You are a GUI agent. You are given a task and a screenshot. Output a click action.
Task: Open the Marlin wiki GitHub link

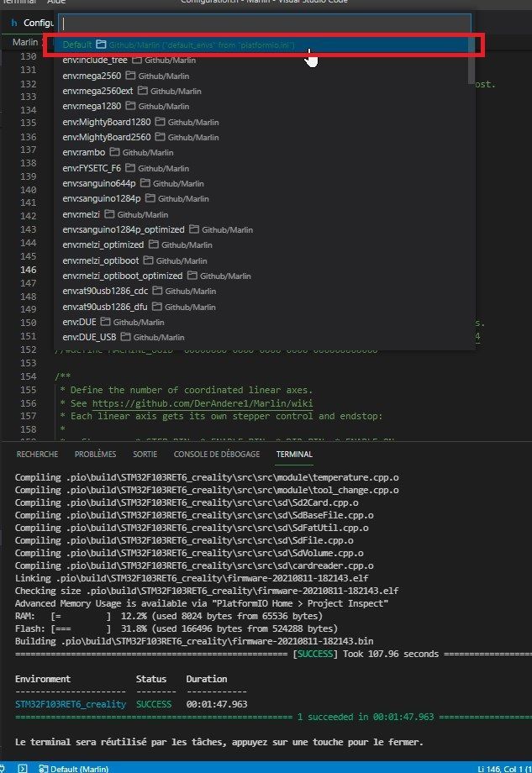[x=203, y=403]
